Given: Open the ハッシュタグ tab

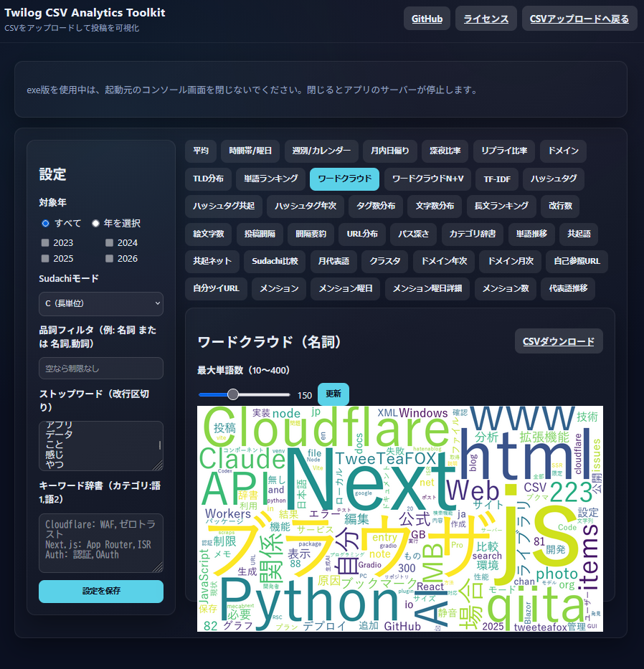Looking at the screenshot, I should point(553,179).
